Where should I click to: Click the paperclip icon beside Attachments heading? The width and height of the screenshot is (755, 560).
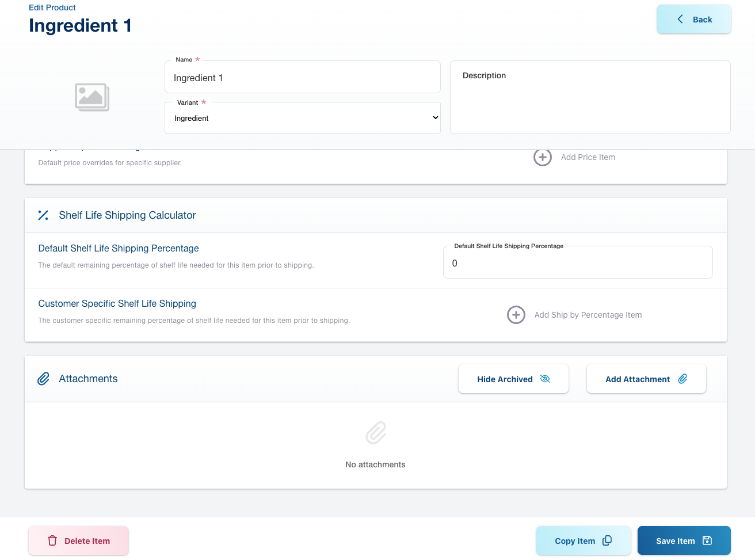pos(43,379)
